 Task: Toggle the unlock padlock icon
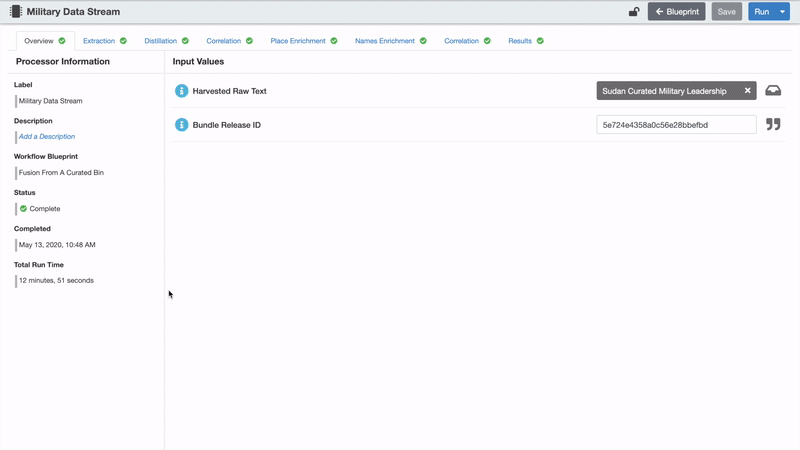coord(634,11)
